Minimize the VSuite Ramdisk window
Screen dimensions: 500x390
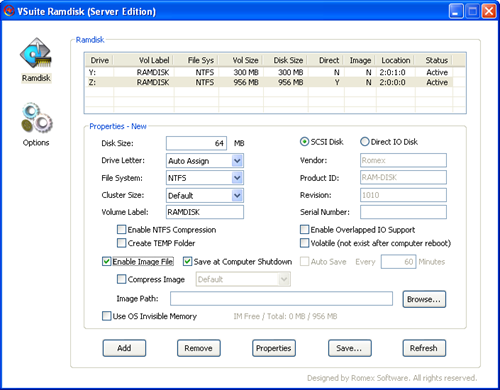coord(456,11)
